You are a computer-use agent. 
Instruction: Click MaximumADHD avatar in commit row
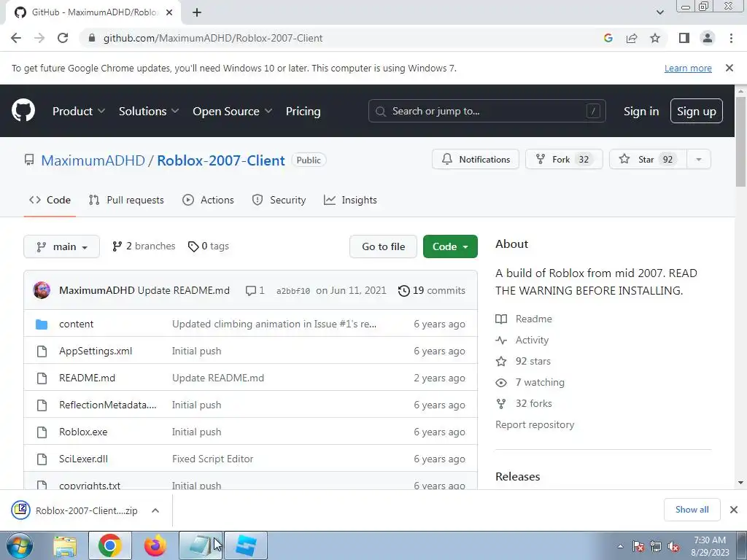pos(42,290)
